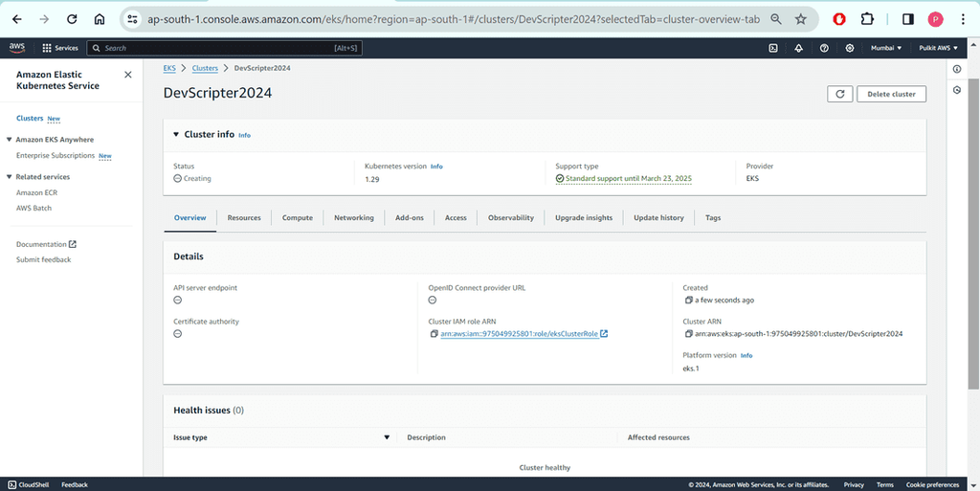Copy the Cluster ARN

689,334
